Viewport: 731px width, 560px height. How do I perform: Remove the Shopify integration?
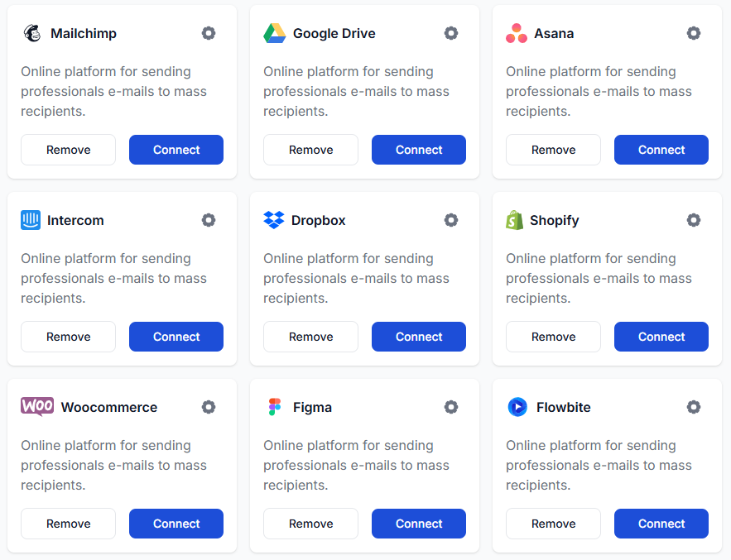coord(553,337)
